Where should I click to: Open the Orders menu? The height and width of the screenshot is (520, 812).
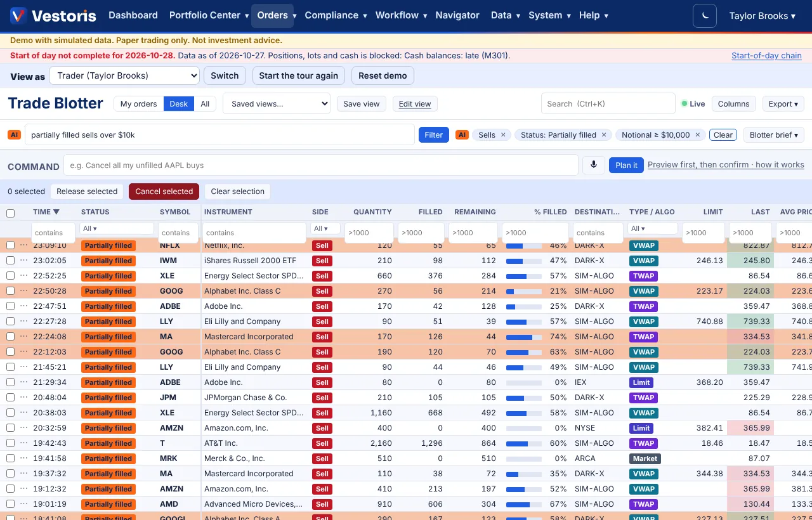click(x=273, y=16)
